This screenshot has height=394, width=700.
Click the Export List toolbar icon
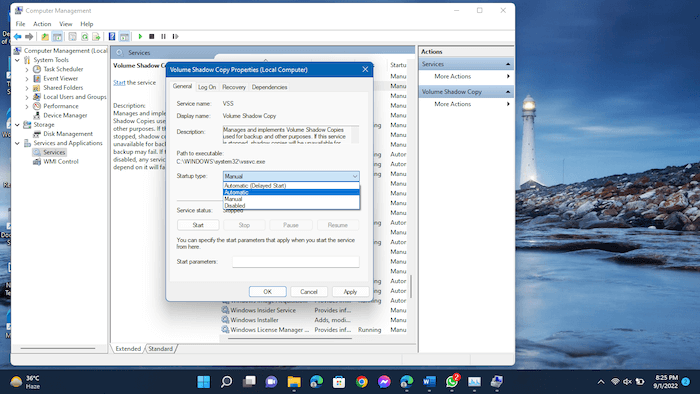click(96, 37)
